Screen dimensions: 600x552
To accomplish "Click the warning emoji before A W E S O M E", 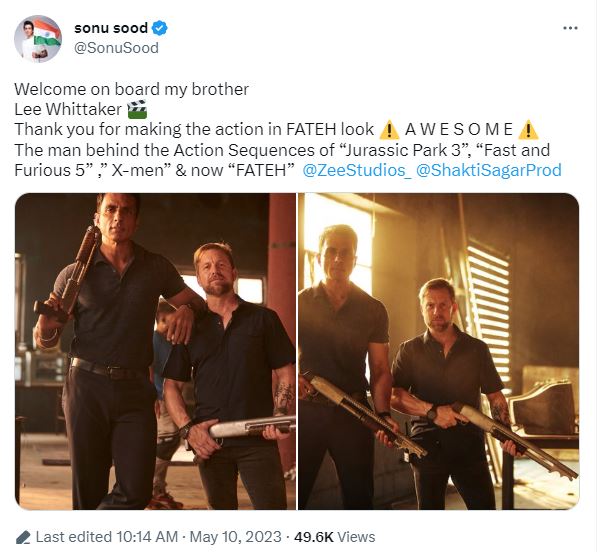I will [389, 129].
